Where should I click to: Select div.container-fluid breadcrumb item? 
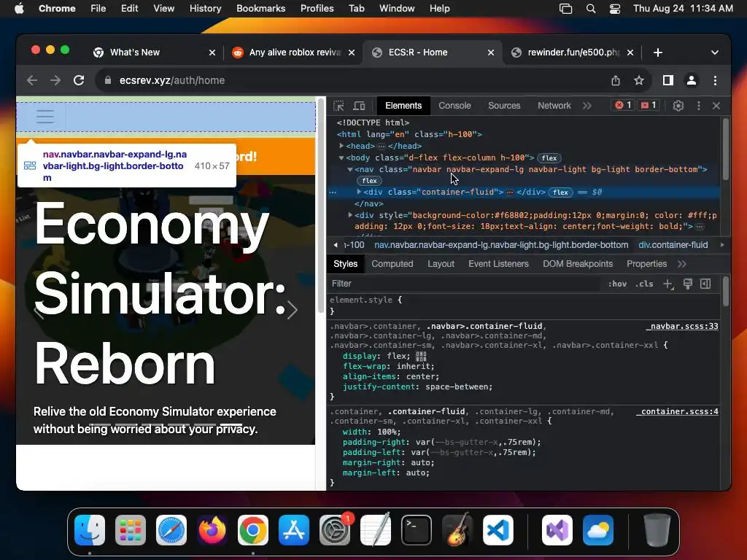673,245
